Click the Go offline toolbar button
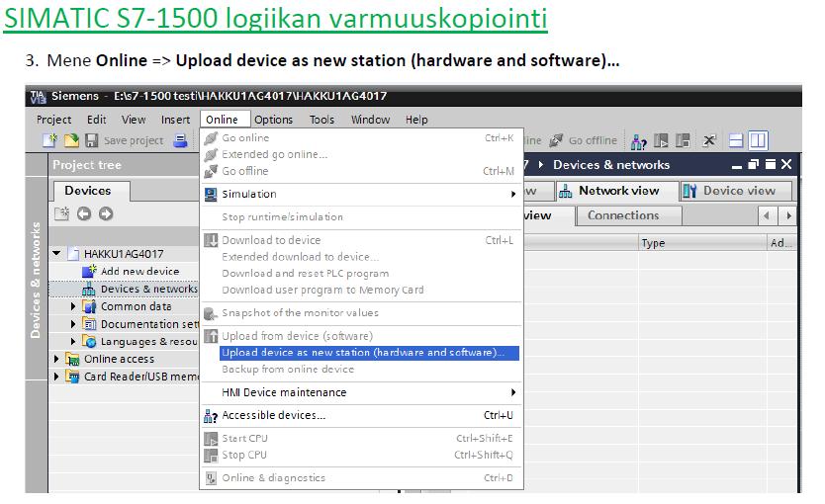The width and height of the screenshot is (825, 504). click(584, 140)
